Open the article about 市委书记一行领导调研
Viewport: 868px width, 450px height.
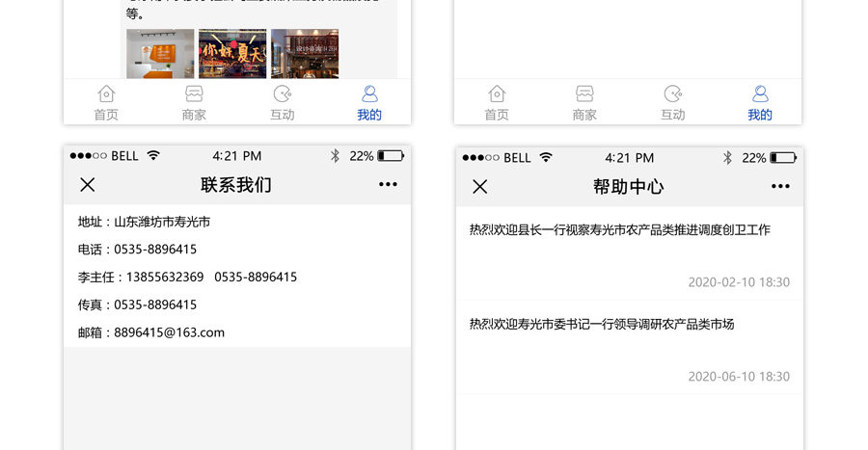602,325
